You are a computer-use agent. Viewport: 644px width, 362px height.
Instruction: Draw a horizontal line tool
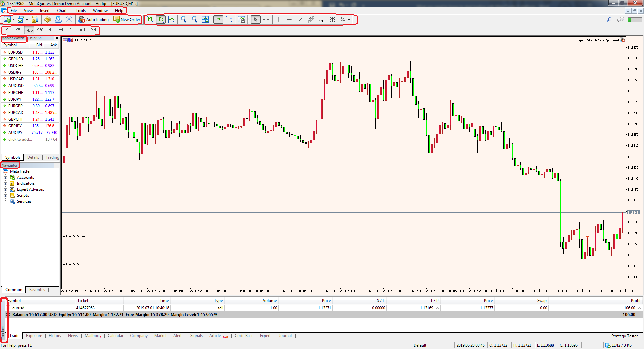pos(289,20)
